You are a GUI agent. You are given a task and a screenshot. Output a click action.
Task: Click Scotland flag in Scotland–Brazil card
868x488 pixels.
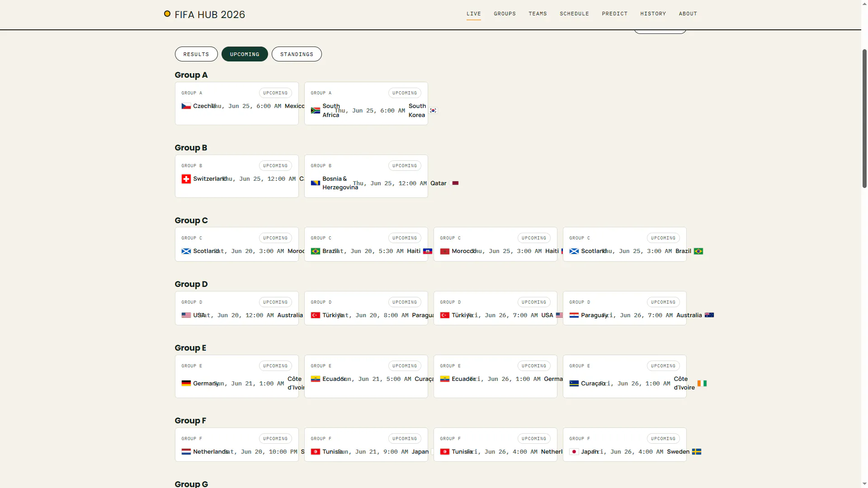[x=574, y=251]
